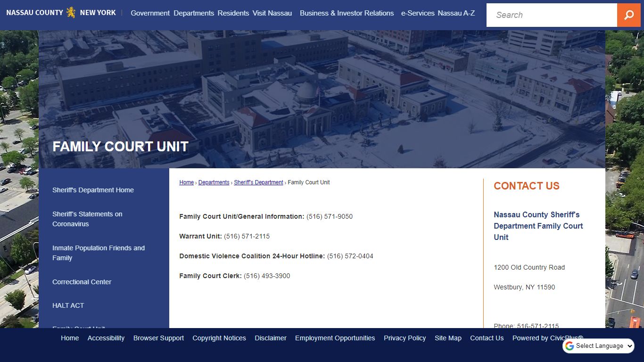Open the Visit Nassau menu
Image resolution: width=644 pixels, height=362 pixels.
(x=272, y=13)
